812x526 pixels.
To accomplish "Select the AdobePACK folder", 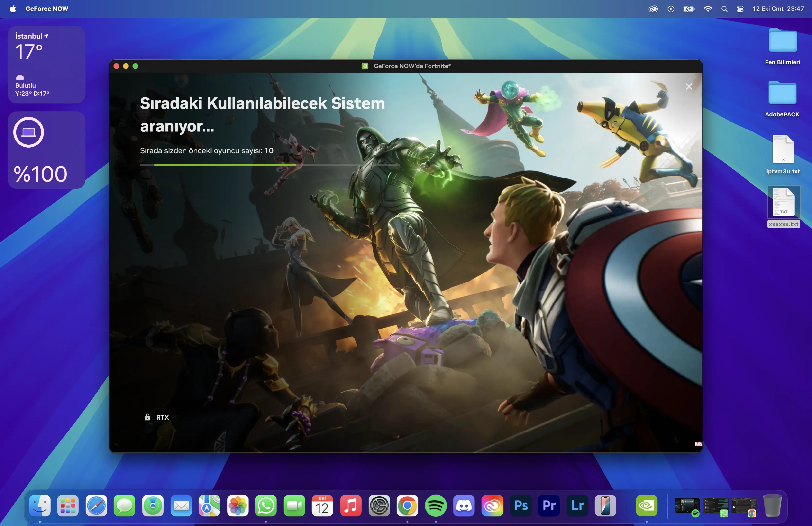I will click(782, 99).
